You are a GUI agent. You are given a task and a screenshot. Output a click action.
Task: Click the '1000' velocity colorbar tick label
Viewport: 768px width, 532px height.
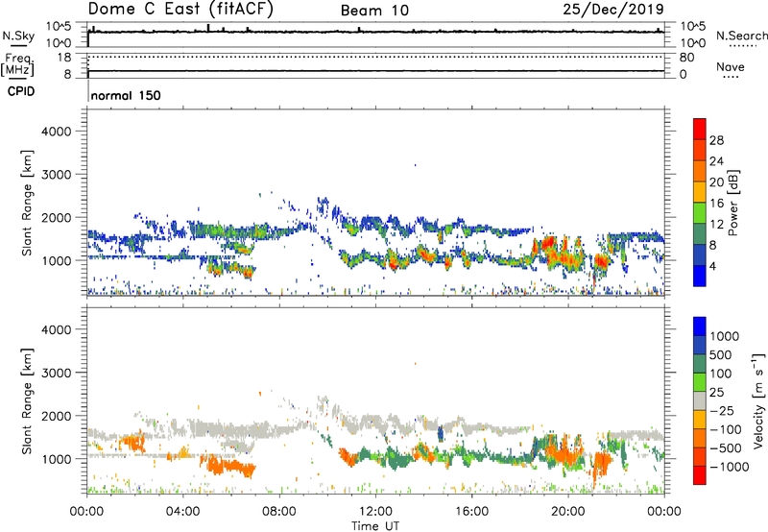[x=724, y=336]
